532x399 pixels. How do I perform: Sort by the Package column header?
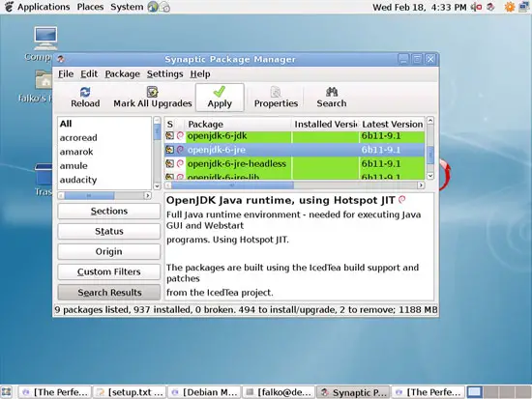[238, 124]
